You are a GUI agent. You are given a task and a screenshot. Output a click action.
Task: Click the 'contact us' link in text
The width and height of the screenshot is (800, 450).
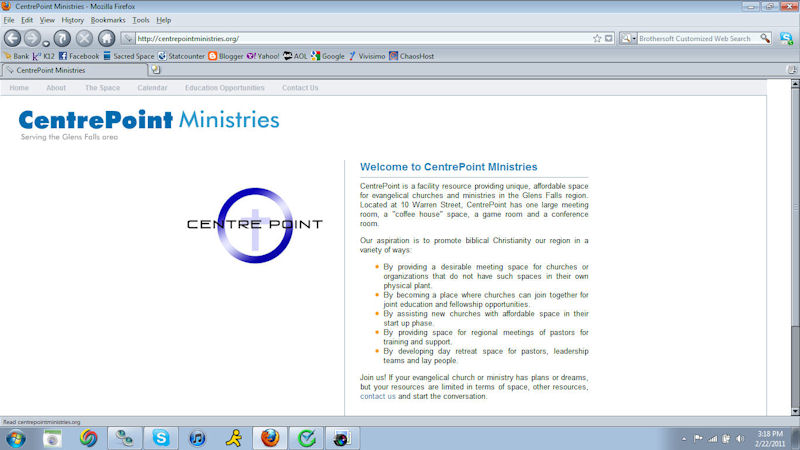pyautogui.click(x=377, y=396)
